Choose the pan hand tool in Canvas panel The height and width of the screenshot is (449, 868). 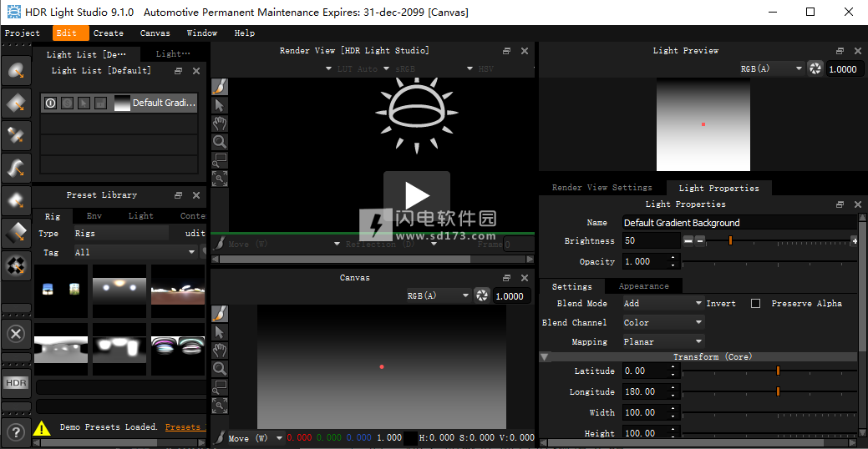pyautogui.click(x=220, y=350)
